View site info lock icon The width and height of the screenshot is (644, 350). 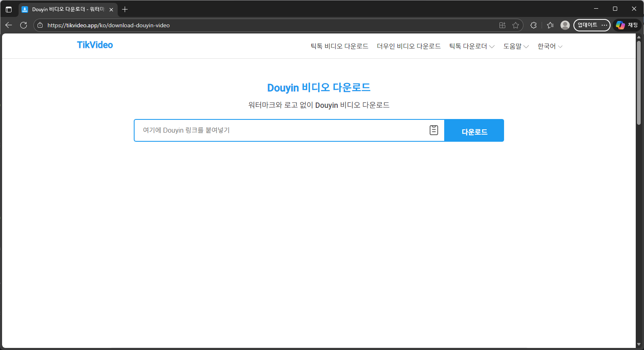[40, 25]
